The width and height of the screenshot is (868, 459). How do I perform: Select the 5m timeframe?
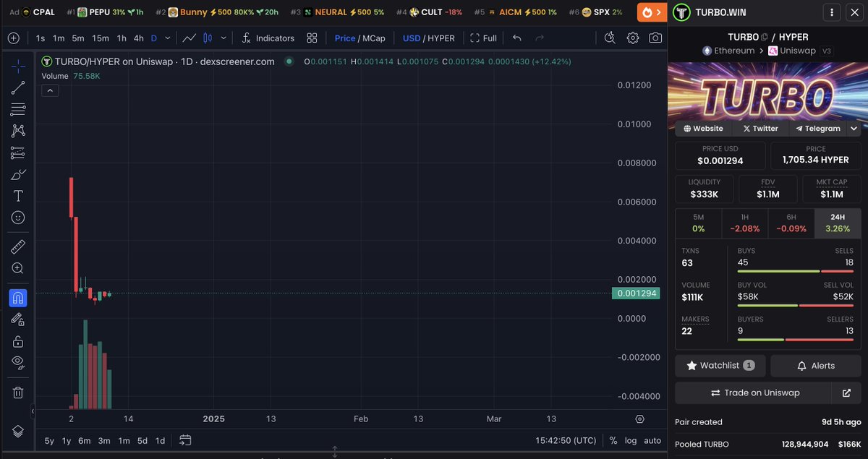[x=78, y=38]
